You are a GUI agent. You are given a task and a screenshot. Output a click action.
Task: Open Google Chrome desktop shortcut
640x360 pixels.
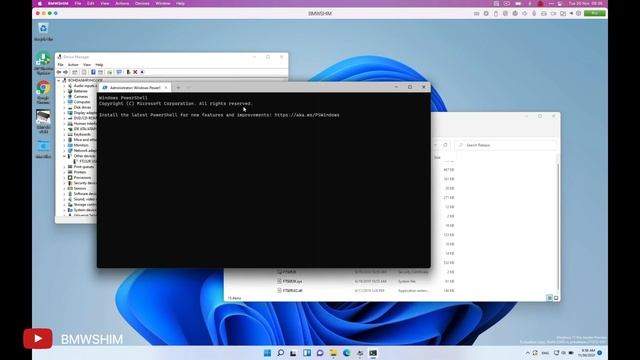point(43,92)
